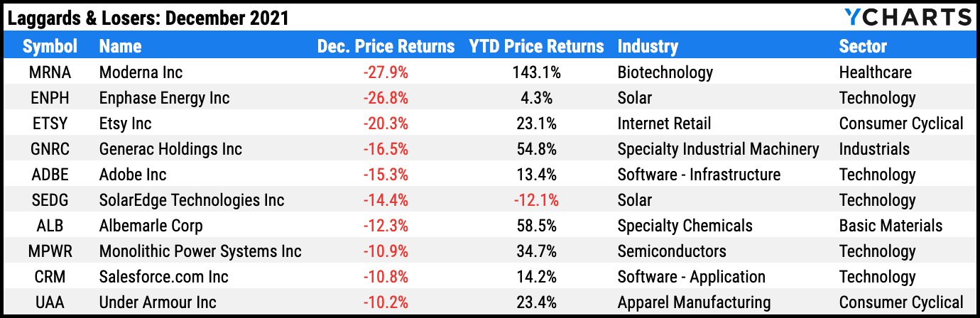This screenshot has height=318, width=980.
Task: Click the YTD Price Returns header
Action: click(536, 47)
